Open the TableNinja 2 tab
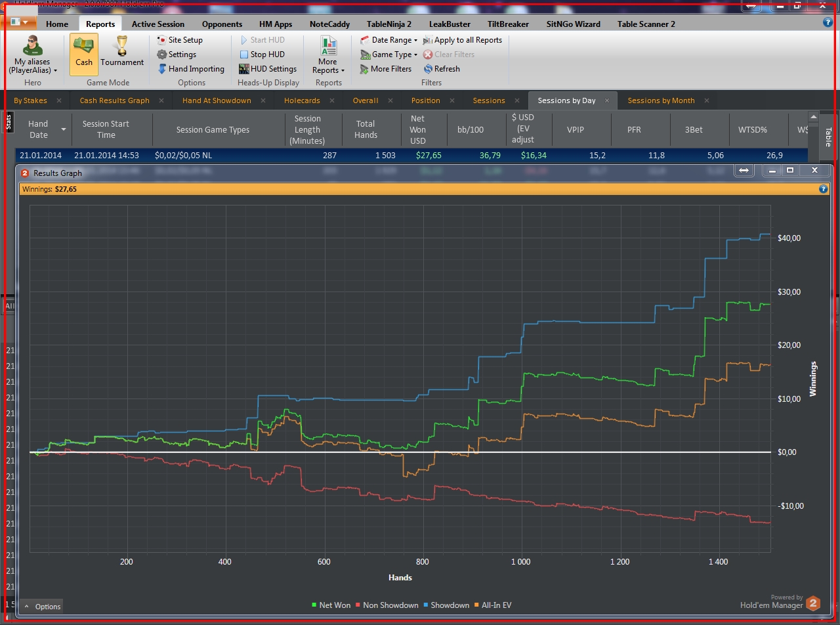Image resolution: width=840 pixels, height=625 pixels. 389,24
